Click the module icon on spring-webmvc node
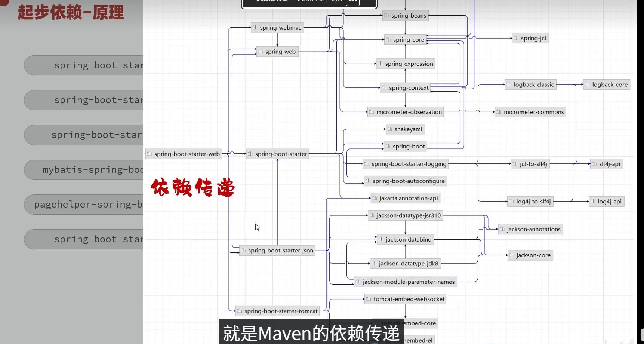The height and width of the screenshot is (344, 644). pos(255,28)
